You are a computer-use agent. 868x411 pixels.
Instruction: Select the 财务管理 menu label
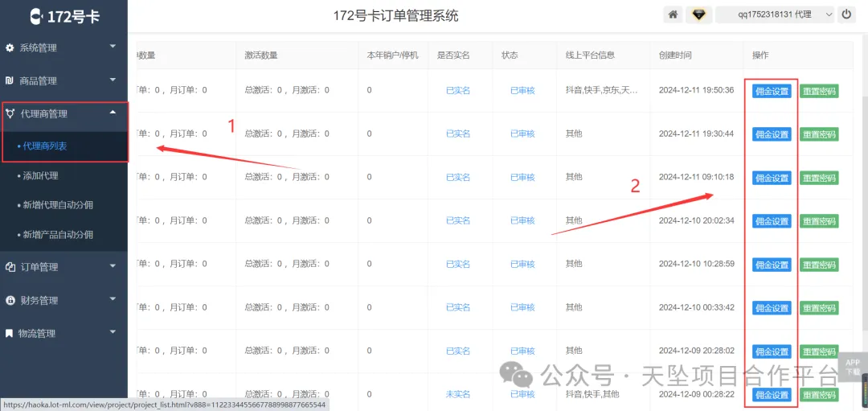[39, 300]
